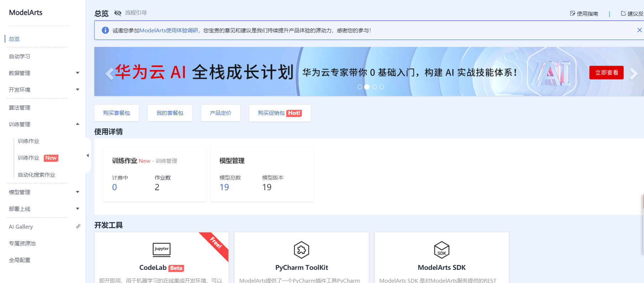The image size is (644, 283).
Task: Open 自动化搜索作业 in the sidebar
Action: pos(37,175)
